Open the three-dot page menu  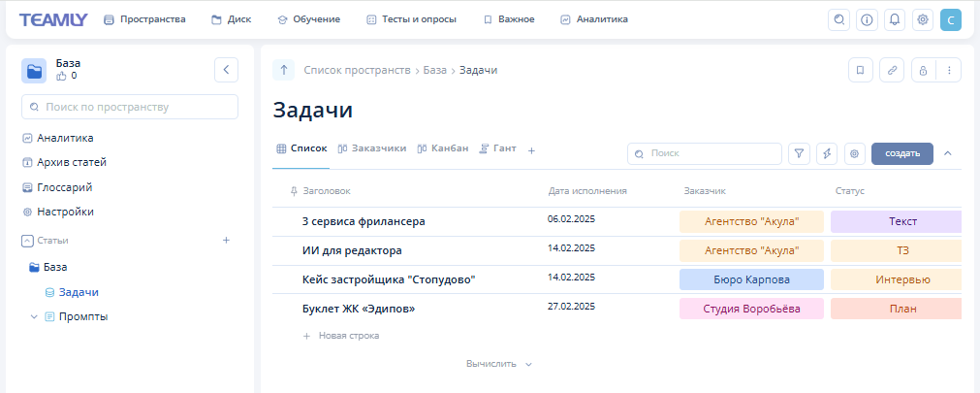[949, 70]
